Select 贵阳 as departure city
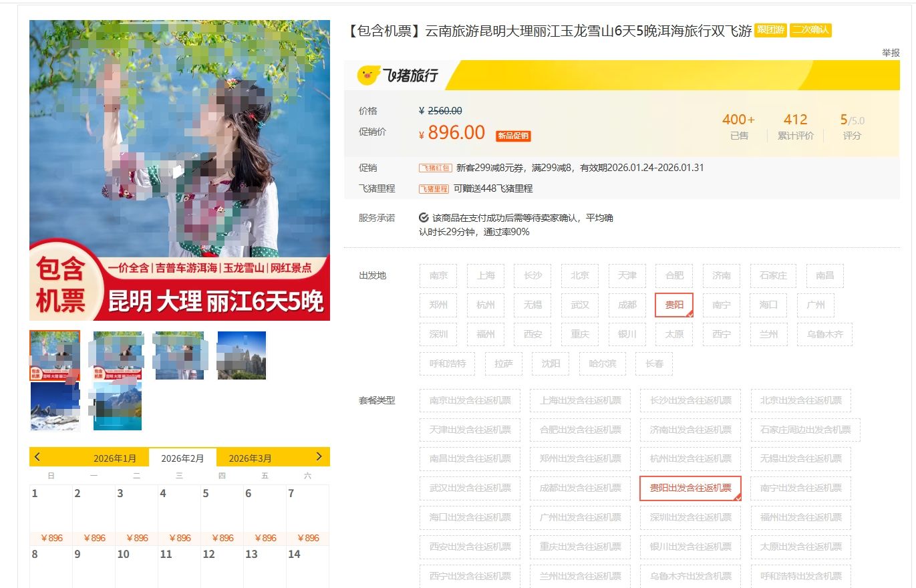The width and height of the screenshot is (916, 588). point(674,305)
